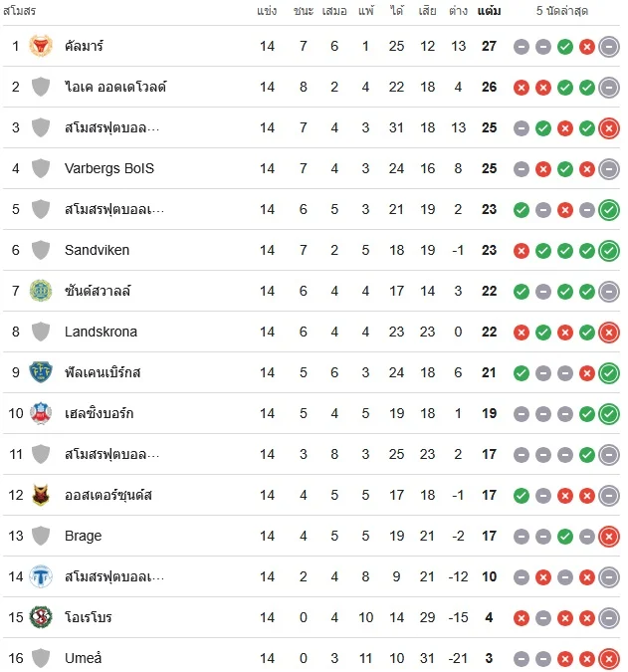Image resolution: width=628 pixels, height=672 pixels.
Task: Open the Umeå team link
Action: point(84,658)
